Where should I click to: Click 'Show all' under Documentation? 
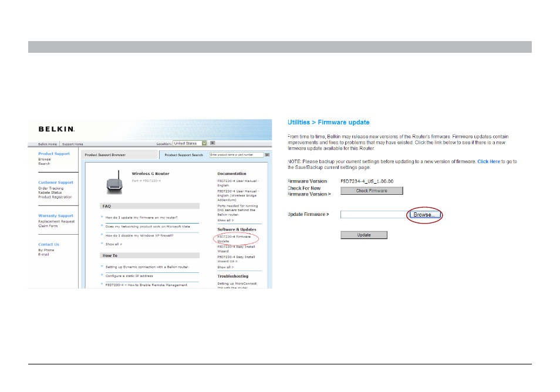[x=225, y=220]
